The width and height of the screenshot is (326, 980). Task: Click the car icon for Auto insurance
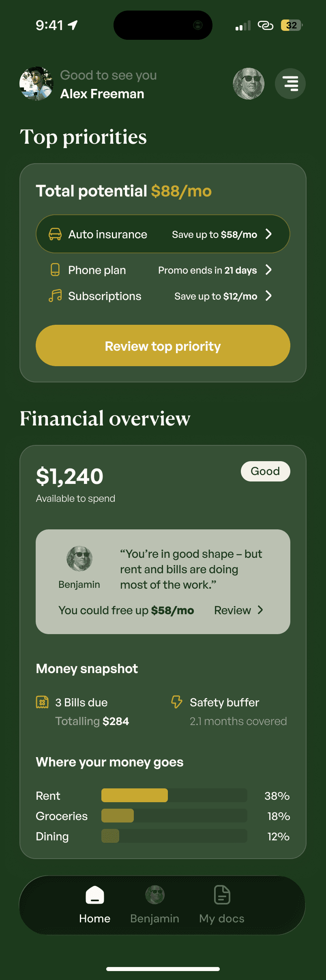[55, 234]
